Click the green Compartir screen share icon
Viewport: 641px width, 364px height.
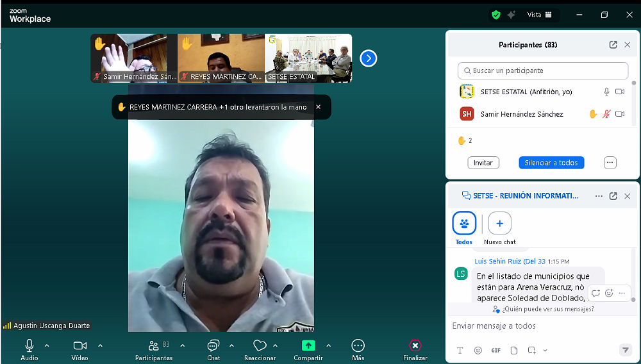pos(308,345)
